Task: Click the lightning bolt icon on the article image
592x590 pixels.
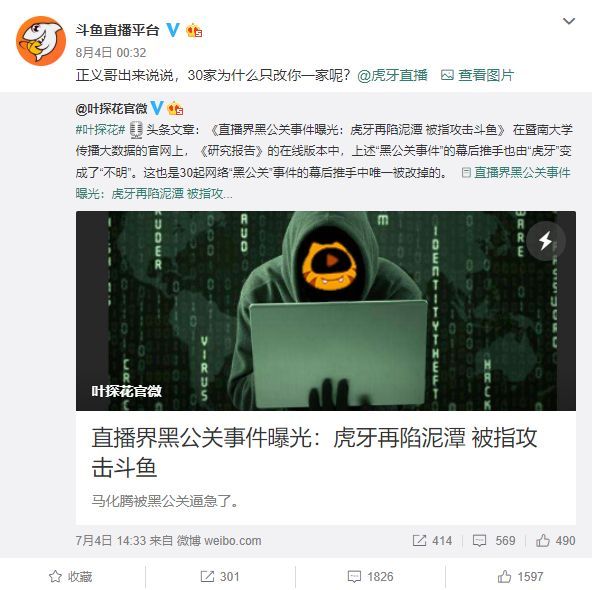Action: coord(545,241)
